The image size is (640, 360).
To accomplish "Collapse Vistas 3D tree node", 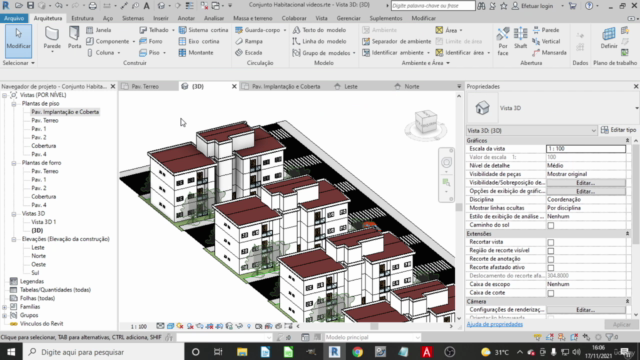I will pyautogui.click(x=13, y=214).
